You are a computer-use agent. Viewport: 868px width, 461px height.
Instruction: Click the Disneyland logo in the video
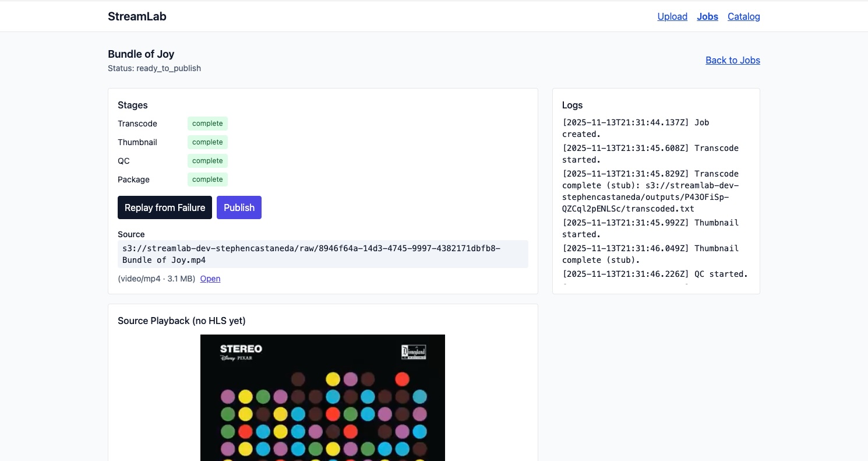pyautogui.click(x=414, y=352)
